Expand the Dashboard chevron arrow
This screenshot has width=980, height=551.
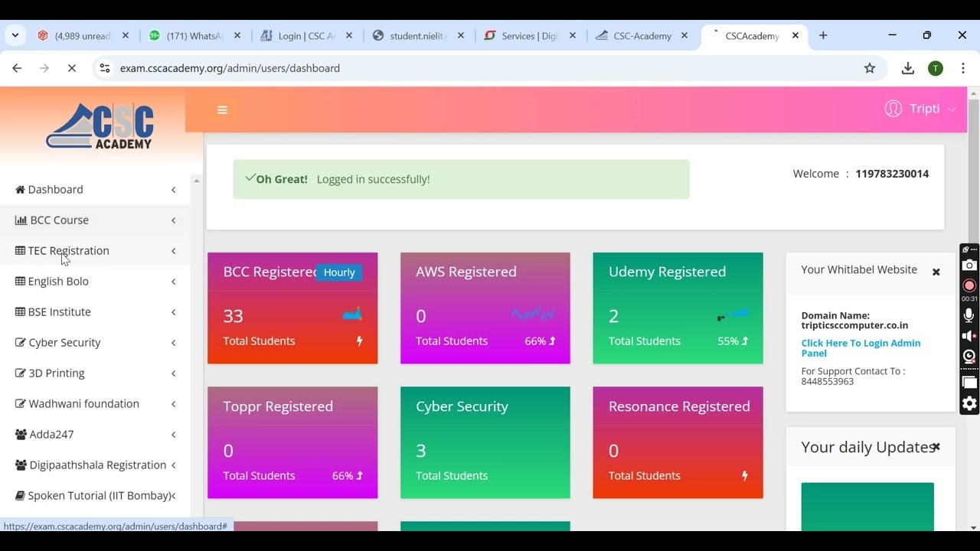click(x=174, y=190)
